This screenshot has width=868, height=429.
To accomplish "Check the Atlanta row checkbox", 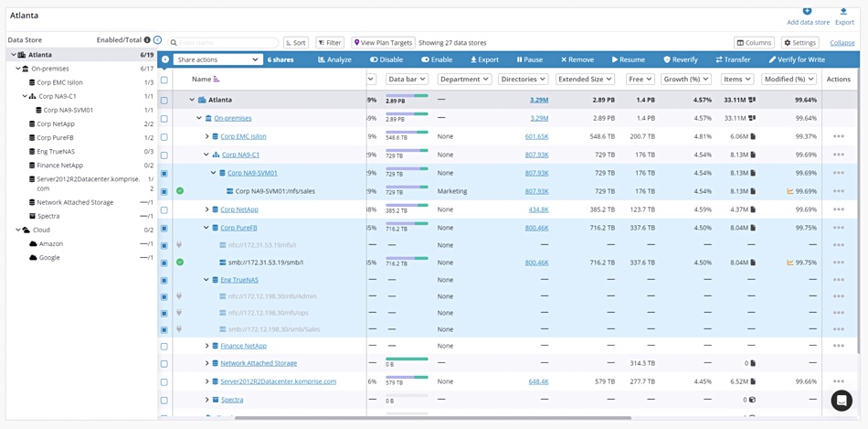I will tap(164, 101).
